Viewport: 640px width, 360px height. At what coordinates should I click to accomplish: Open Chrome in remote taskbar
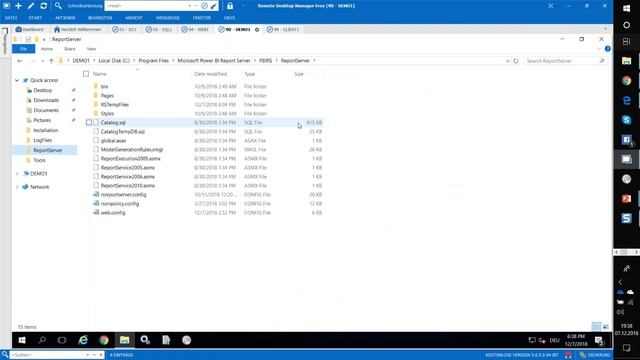[x=104, y=340]
